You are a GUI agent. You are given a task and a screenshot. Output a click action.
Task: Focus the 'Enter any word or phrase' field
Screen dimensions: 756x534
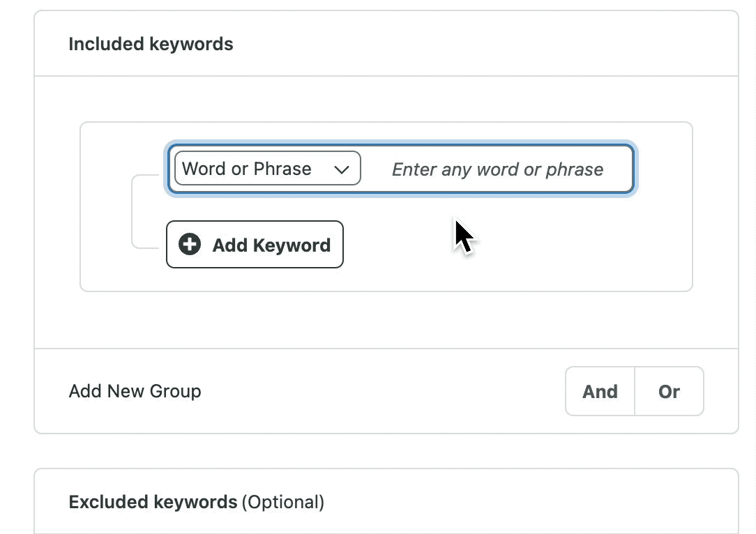coord(497,169)
